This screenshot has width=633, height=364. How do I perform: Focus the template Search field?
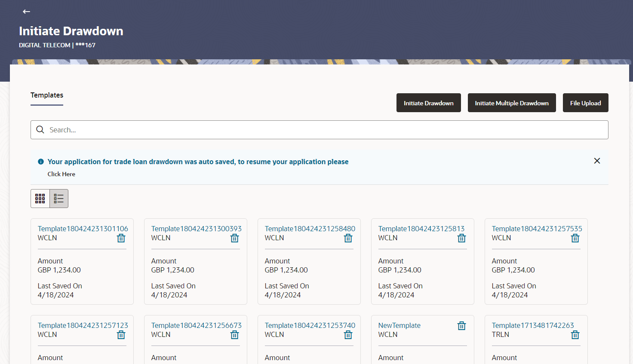320,130
